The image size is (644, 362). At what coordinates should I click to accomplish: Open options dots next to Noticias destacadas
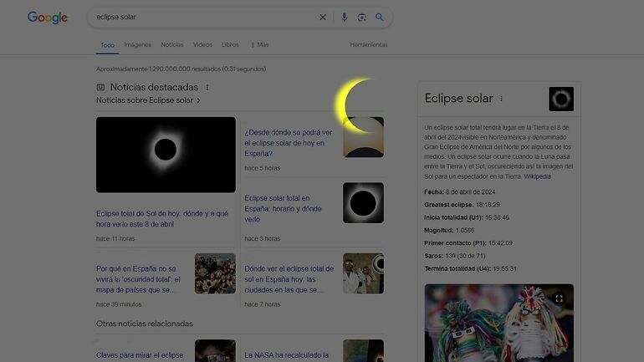point(207,88)
